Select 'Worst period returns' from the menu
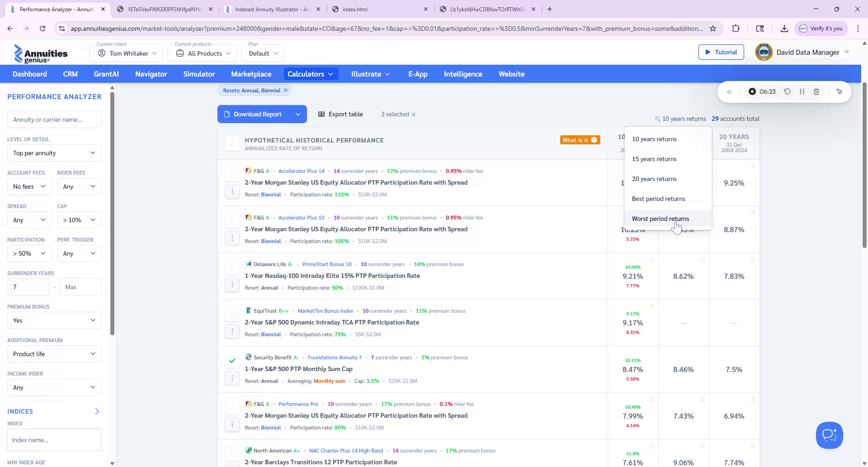The width and height of the screenshot is (868, 467). click(660, 219)
